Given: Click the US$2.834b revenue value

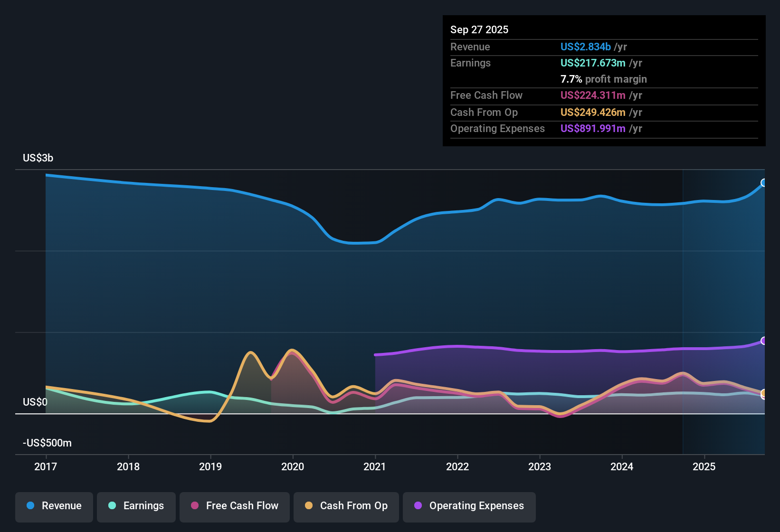Looking at the screenshot, I should (585, 47).
